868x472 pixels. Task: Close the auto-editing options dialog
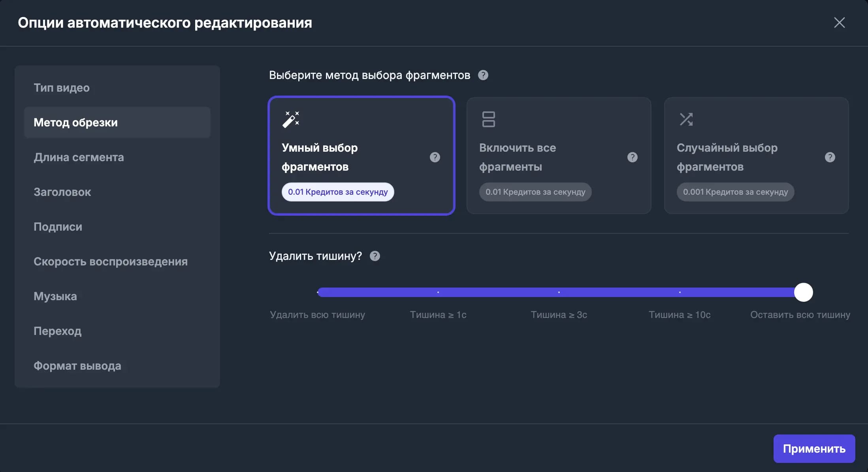click(x=839, y=23)
